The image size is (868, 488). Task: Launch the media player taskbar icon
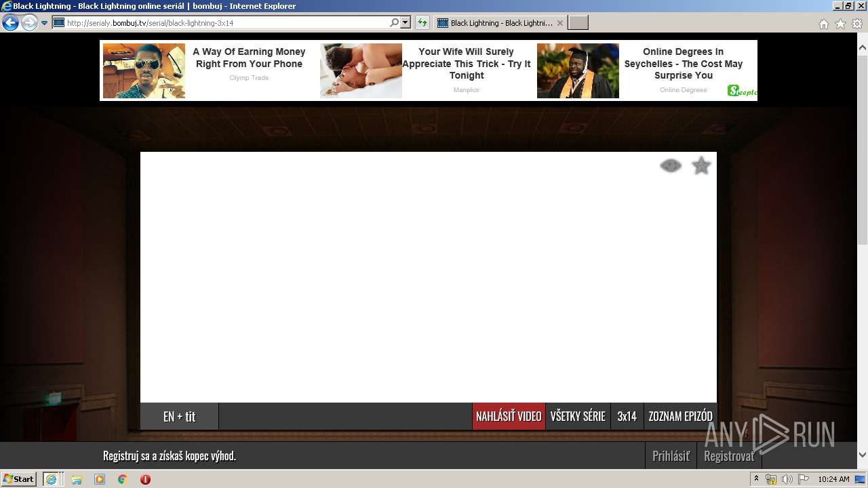[x=100, y=479]
